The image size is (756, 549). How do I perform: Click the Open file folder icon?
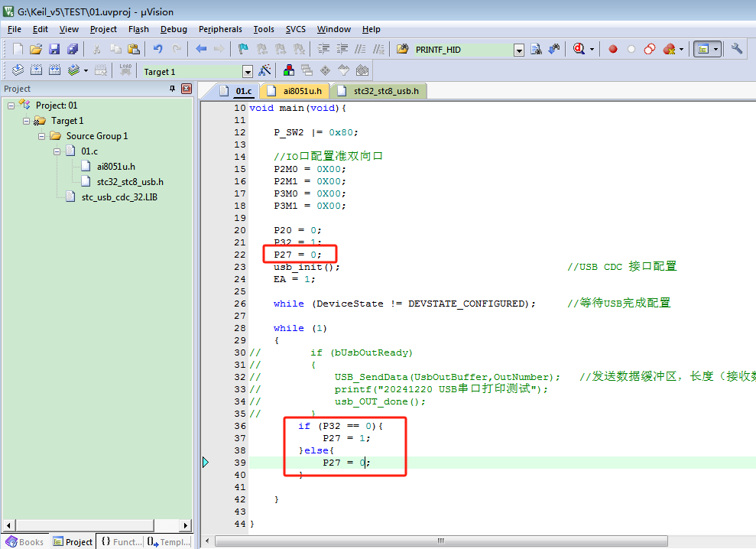pyautogui.click(x=36, y=49)
